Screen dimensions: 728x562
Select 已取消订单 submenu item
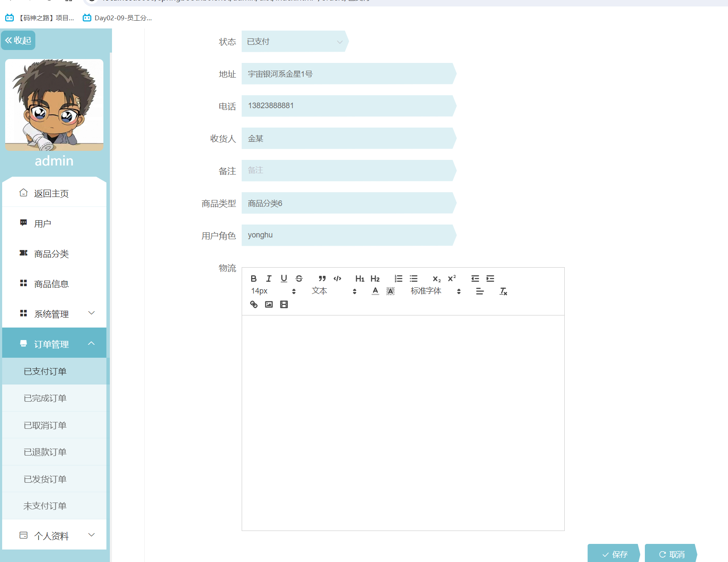[x=54, y=425]
